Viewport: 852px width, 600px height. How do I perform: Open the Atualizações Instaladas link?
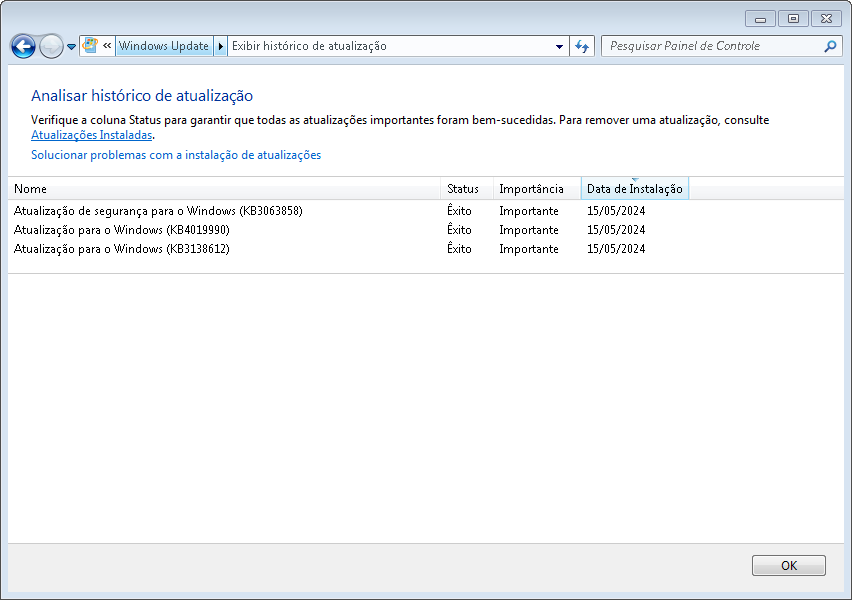(91, 134)
